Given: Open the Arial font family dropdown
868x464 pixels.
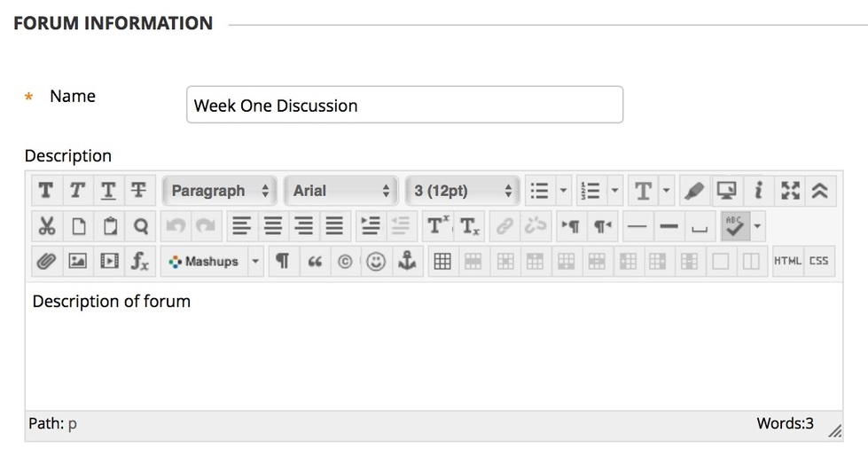Looking at the screenshot, I should tap(341, 191).
